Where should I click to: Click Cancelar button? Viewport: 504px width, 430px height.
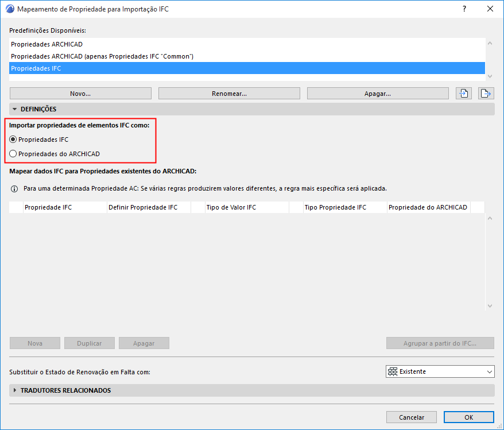[x=412, y=417]
